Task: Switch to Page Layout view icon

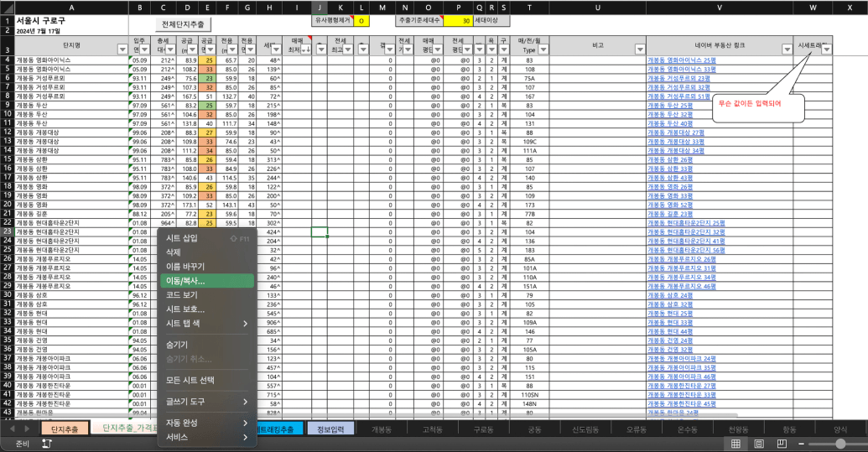Action: (758, 443)
